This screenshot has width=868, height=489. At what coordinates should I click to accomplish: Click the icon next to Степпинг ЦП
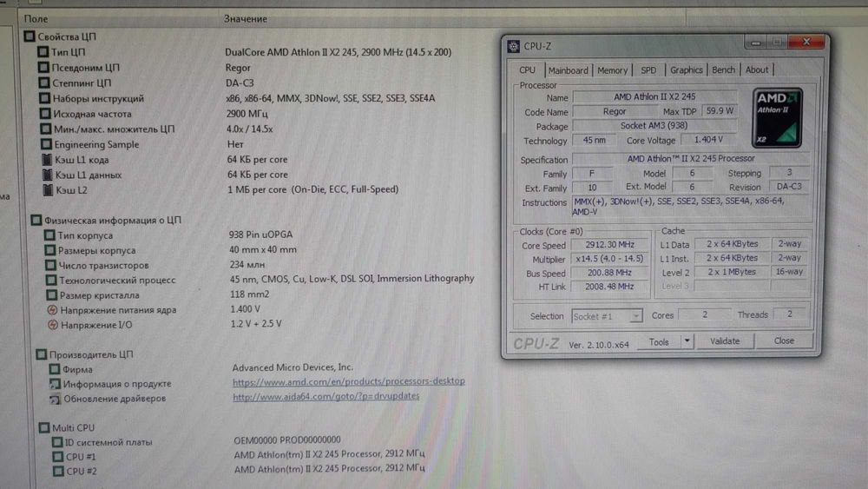[x=43, y=83]
